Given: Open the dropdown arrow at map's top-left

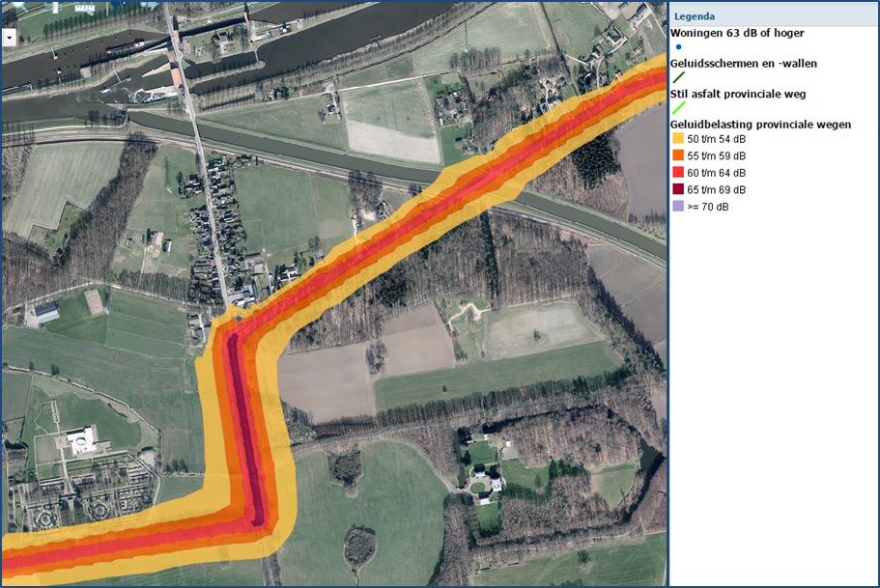Looking at the screenshot, I should [10, 38].
